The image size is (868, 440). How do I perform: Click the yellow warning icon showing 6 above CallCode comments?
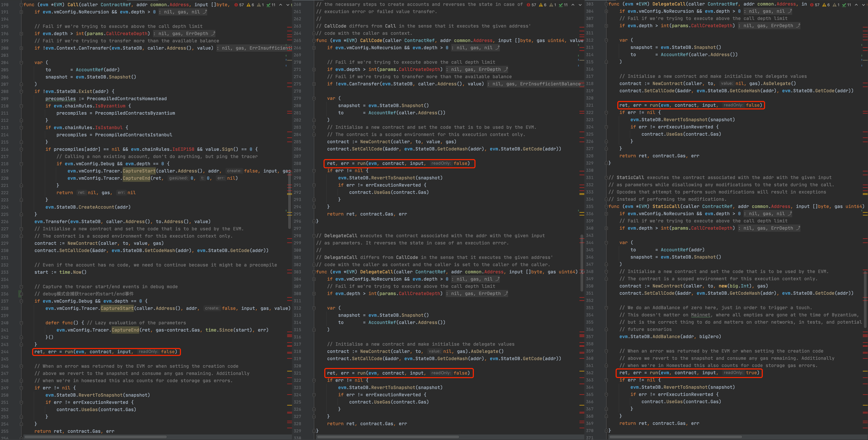[541, 5]
